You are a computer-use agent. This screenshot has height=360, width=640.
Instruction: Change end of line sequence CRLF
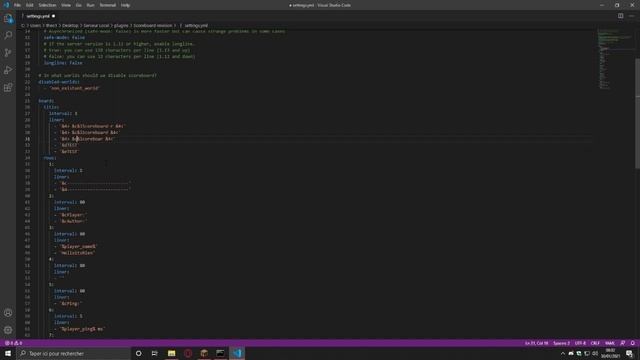pos(595,343)
